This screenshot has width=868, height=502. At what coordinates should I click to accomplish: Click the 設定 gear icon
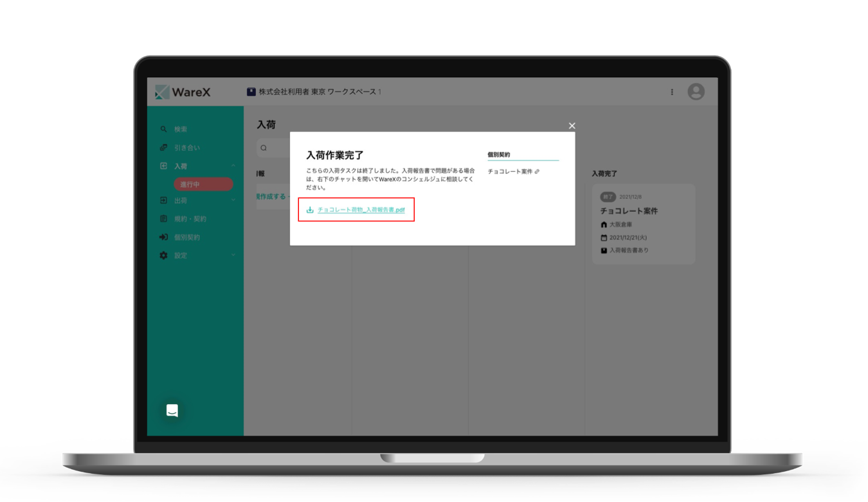tap(163, 256)
